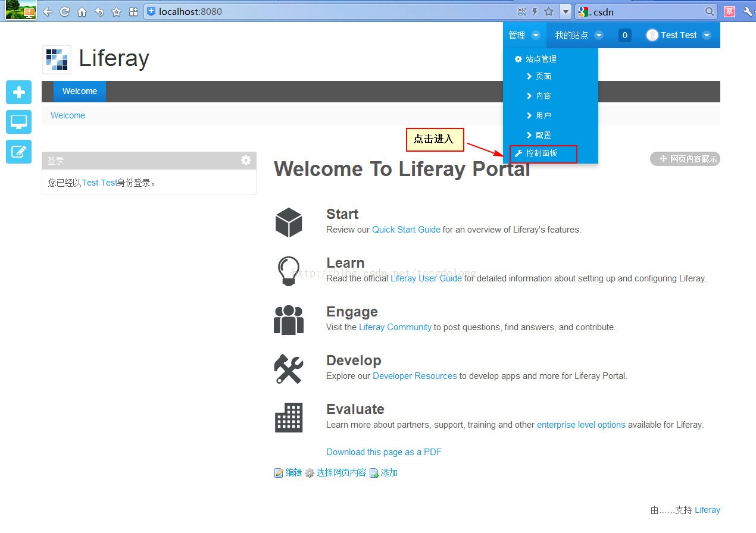The image size is (756, 533).
Task: Toggle the lightning speed mode icon
Action: tap(535, 11)
